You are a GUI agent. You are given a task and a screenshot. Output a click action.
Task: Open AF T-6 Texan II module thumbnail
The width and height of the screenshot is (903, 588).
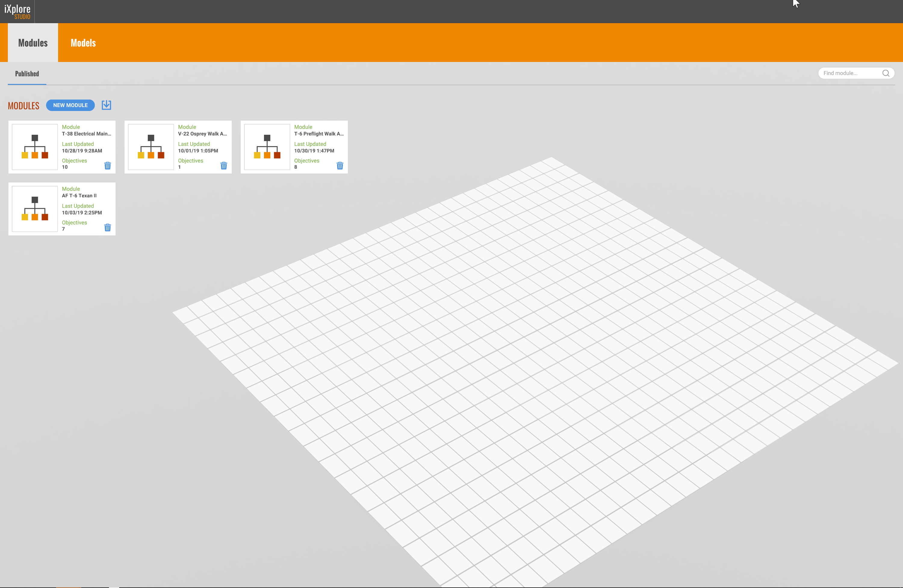pyautogui.click(x=35, y=209)
